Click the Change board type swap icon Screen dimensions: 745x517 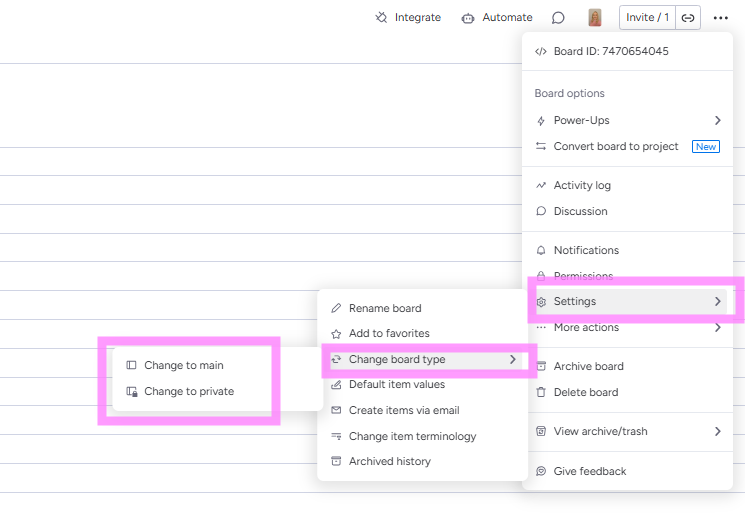336,359
